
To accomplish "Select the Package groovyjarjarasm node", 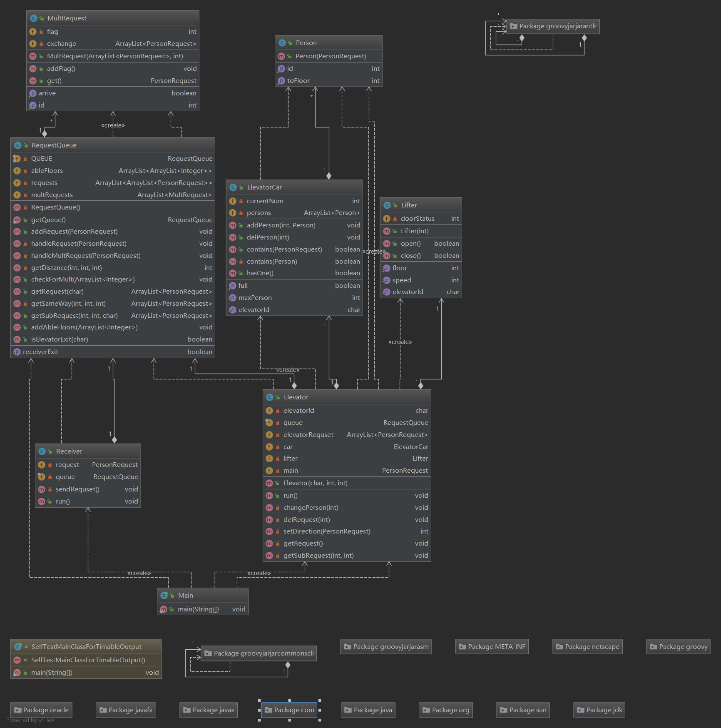I will [386, 647].
